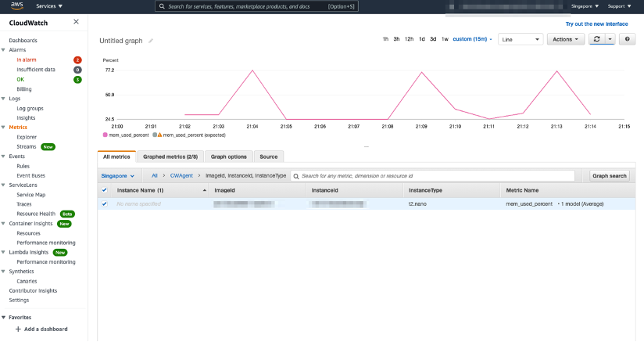Click the warning icon beside mem_used_percent (expected)

[x=159, y=135]
